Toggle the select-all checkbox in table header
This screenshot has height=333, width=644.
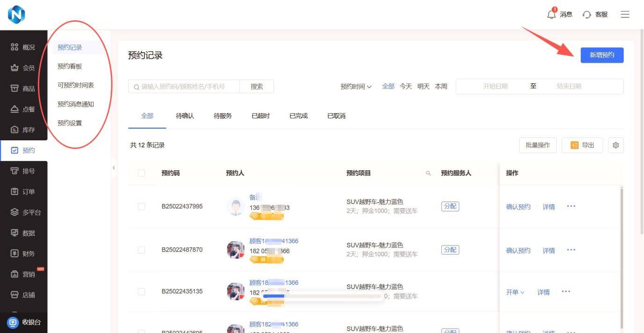point(141,174)
